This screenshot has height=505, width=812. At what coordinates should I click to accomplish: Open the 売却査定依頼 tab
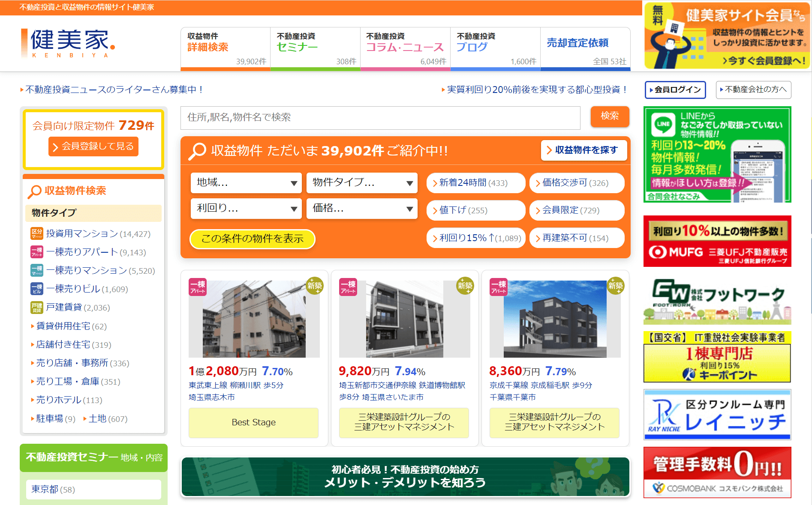click(x=586, y=48)
